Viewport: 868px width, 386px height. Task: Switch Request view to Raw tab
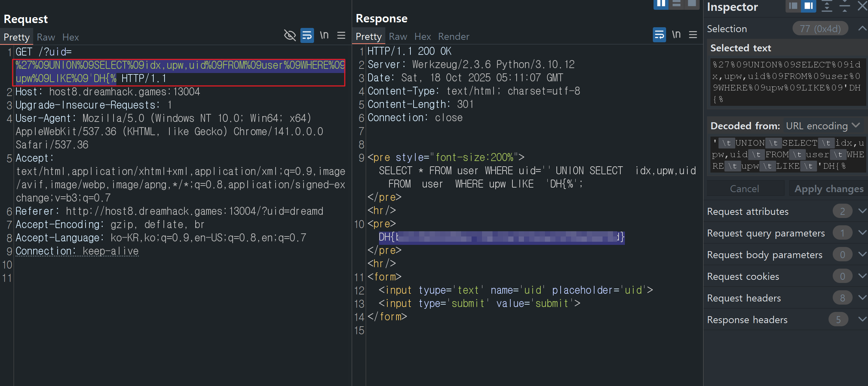(46, 37)
